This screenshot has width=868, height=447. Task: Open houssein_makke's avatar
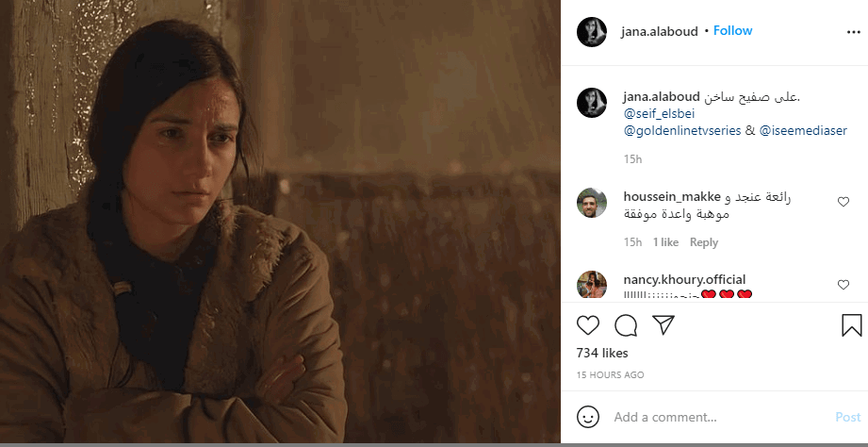click(x=592, y=203)
